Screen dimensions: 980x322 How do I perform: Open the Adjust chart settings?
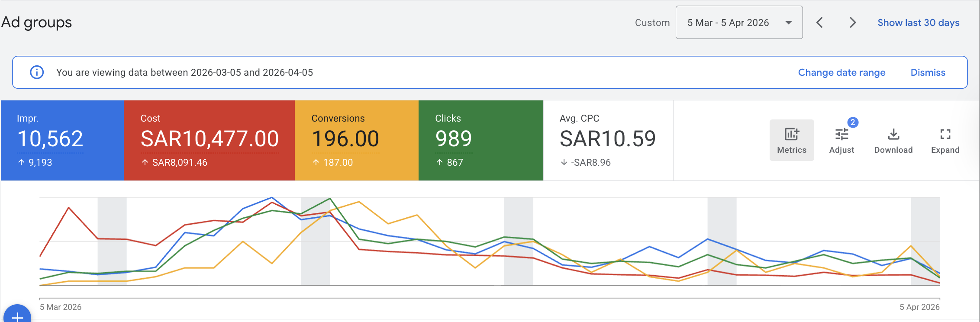841,140
